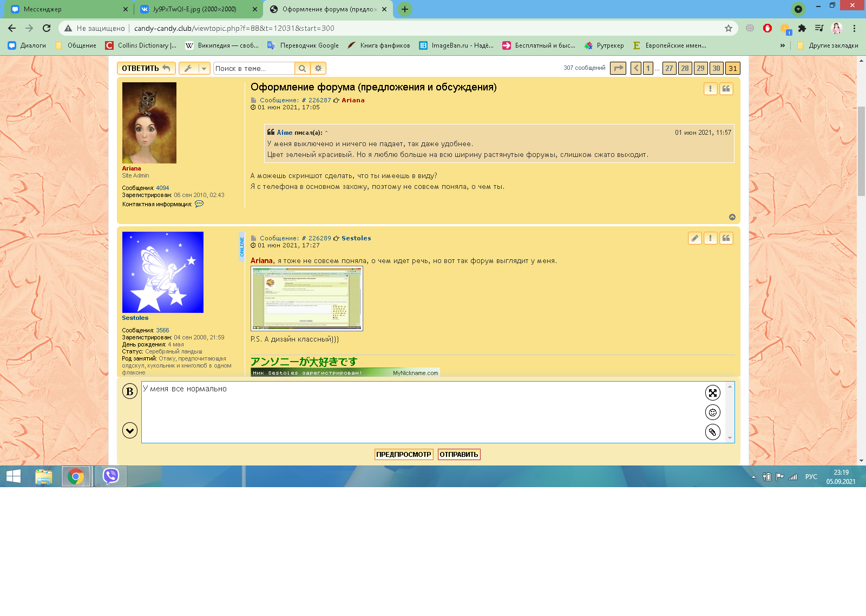
Task: Open the forum screenshot thumbnail in Sestoles's post
Action: point(306,298)
